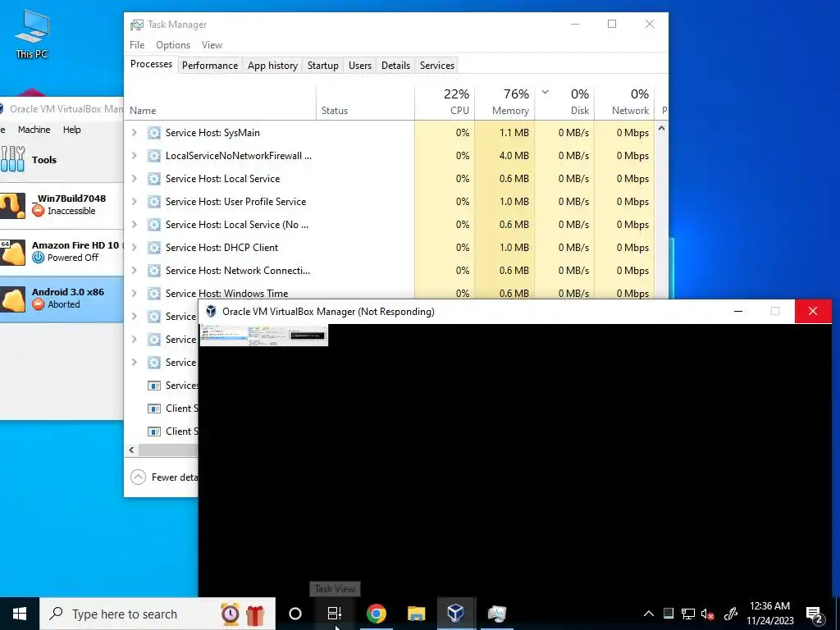Open the File menu in Task Manager
The width and height of the screenshot is (840, 630).
point(137,45)
